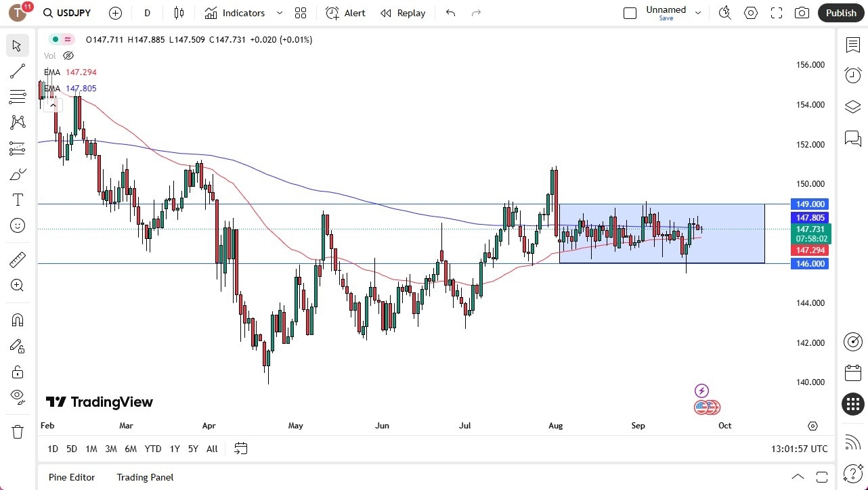Open the Indicators dropdown arrow

278,13
